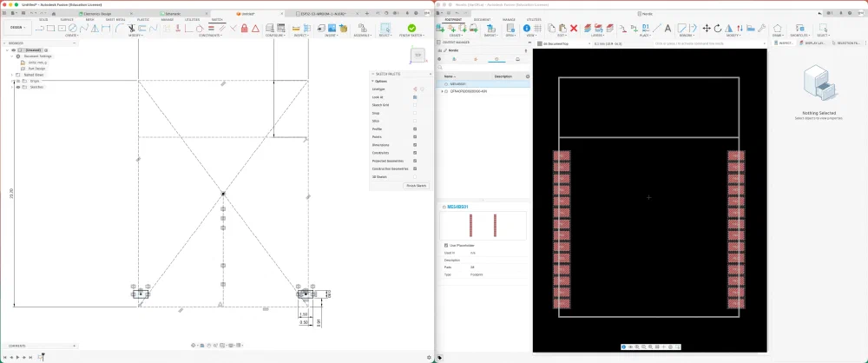
Task: Click the Home icon in the left Fusion window
Action: (54, 13)
